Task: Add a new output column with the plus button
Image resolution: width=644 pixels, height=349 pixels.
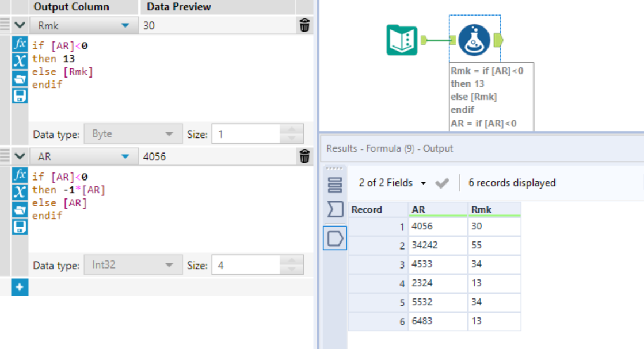Action: [x=20, y=287]
